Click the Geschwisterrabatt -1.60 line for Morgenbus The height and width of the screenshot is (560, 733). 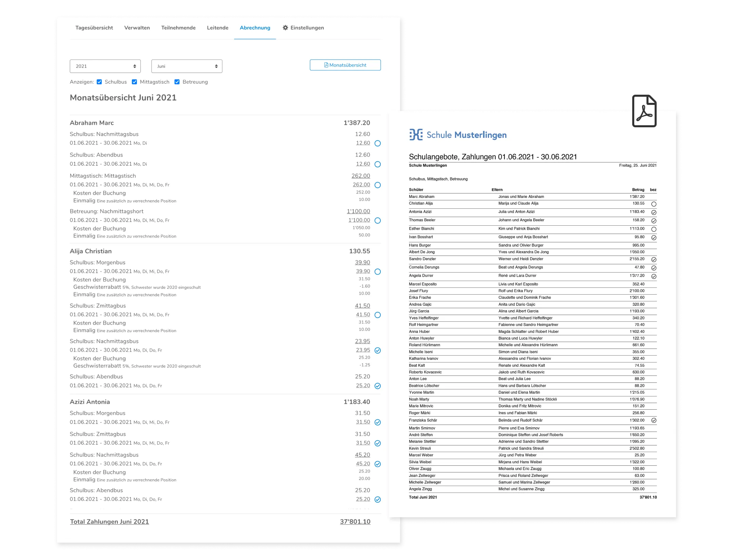click(x=222, y=287)
